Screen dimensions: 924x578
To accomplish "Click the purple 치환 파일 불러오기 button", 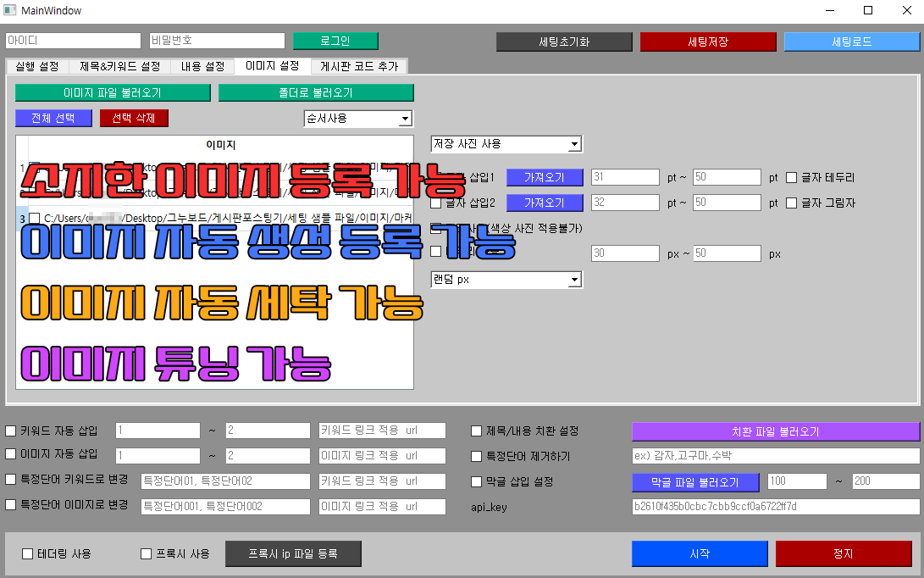I will (775, 431).
